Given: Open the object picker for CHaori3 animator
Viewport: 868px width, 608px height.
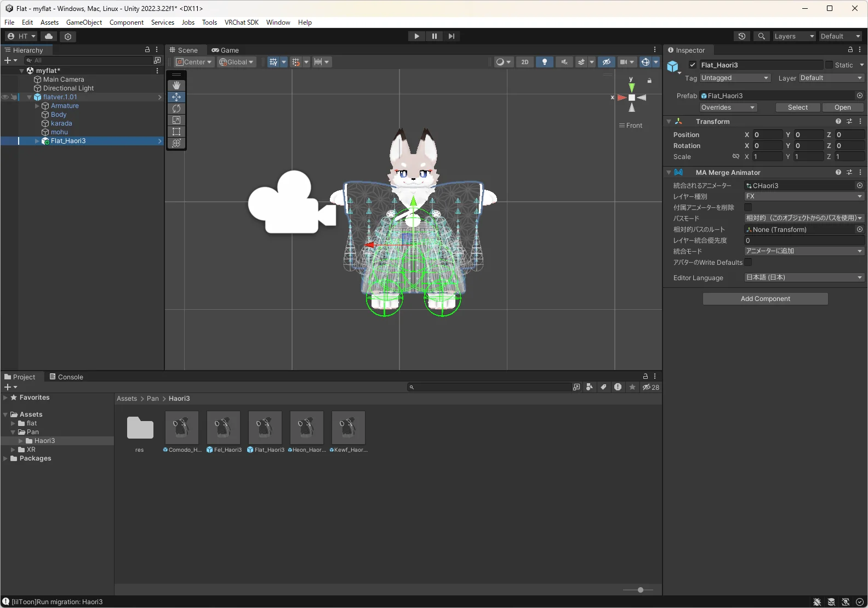Looking at the screenshot, I should tap(860, 185).
